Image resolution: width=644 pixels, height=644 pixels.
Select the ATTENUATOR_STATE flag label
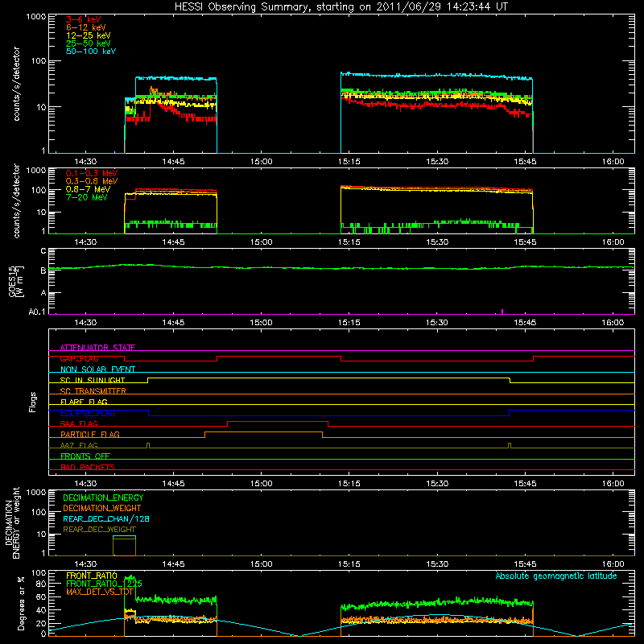(97, 348)
